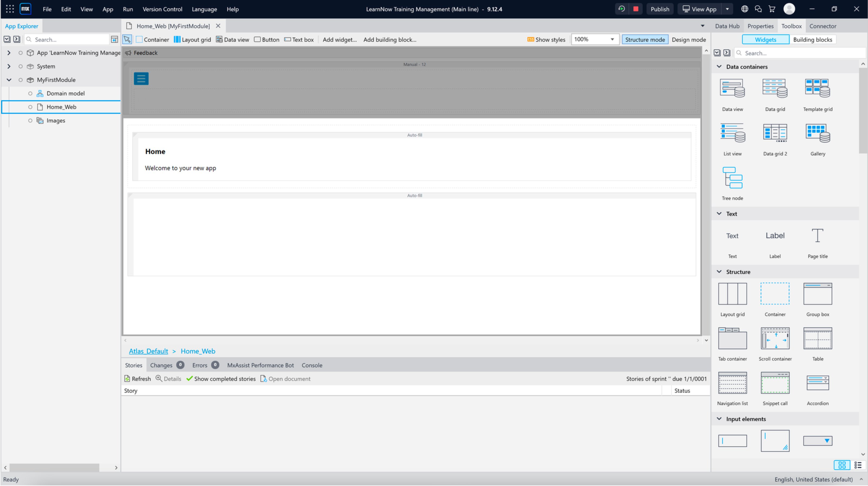Switch to the Properties tab
The width and height of the screenshot is (868, 486).
click(760, 26)
